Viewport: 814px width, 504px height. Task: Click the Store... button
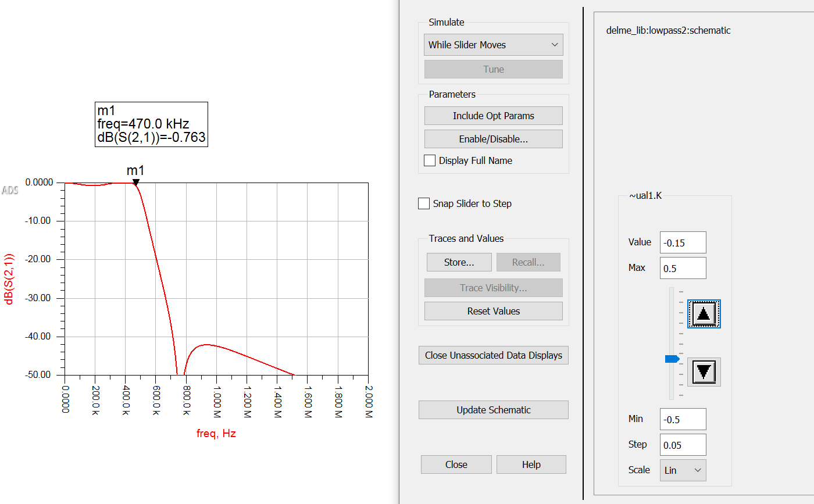(x=459, y=262)
